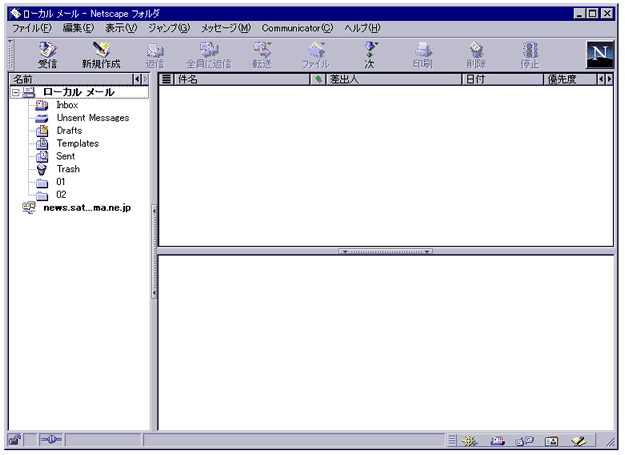Open the 編集(E) menu

(79, 28)
